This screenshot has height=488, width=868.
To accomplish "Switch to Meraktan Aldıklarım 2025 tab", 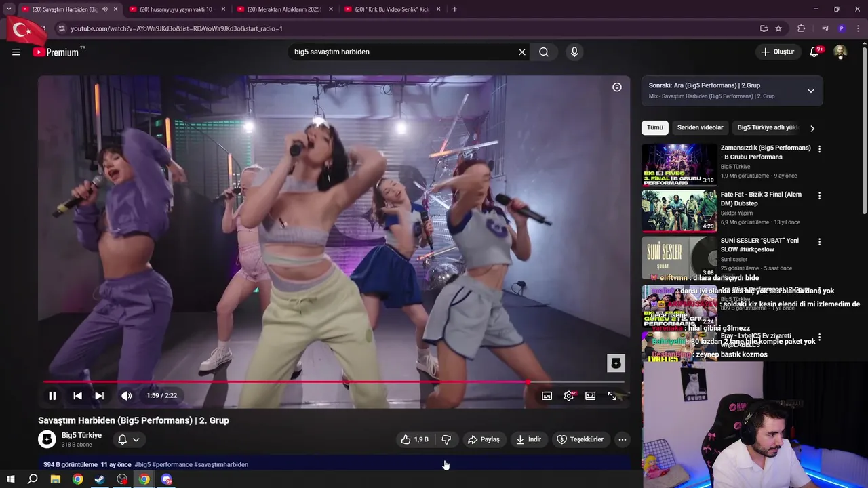I will pos(284,9).
